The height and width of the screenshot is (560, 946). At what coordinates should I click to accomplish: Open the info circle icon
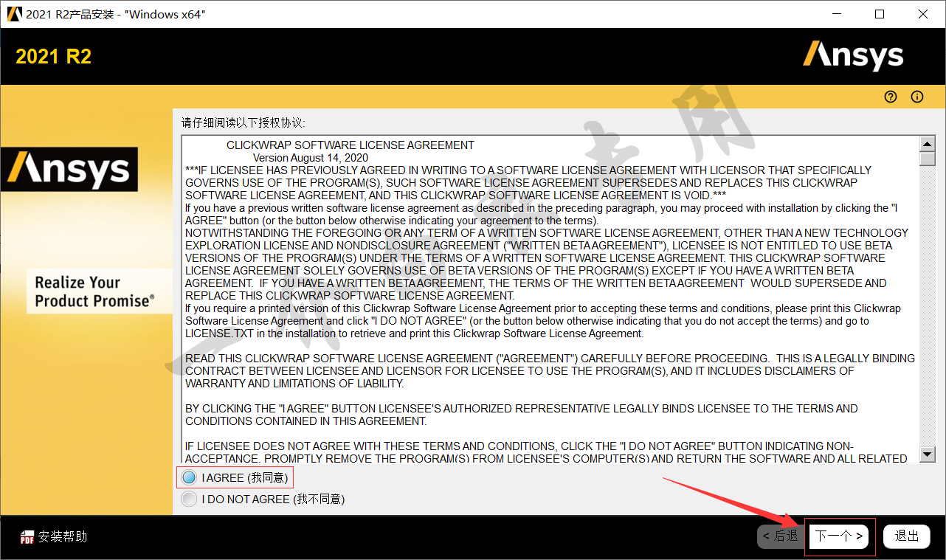(917, 97)
